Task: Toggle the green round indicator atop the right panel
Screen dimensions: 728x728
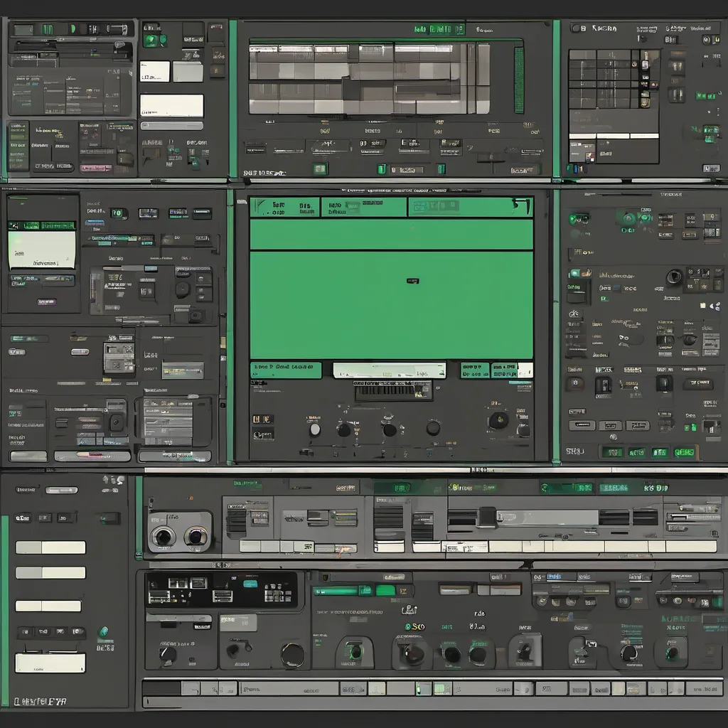Action: 627,218
